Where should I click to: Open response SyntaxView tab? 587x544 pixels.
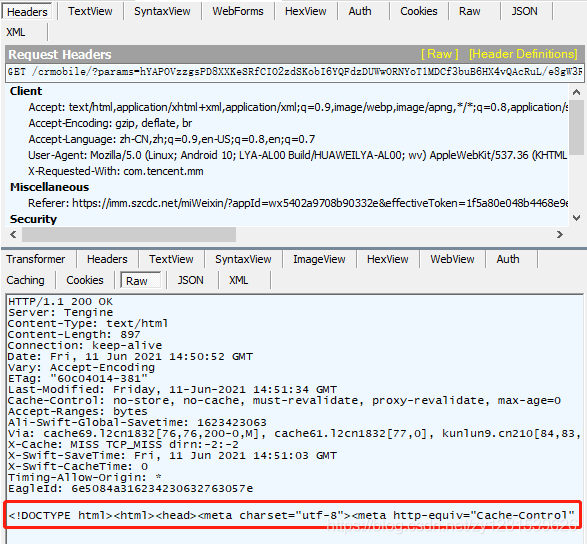243,259
